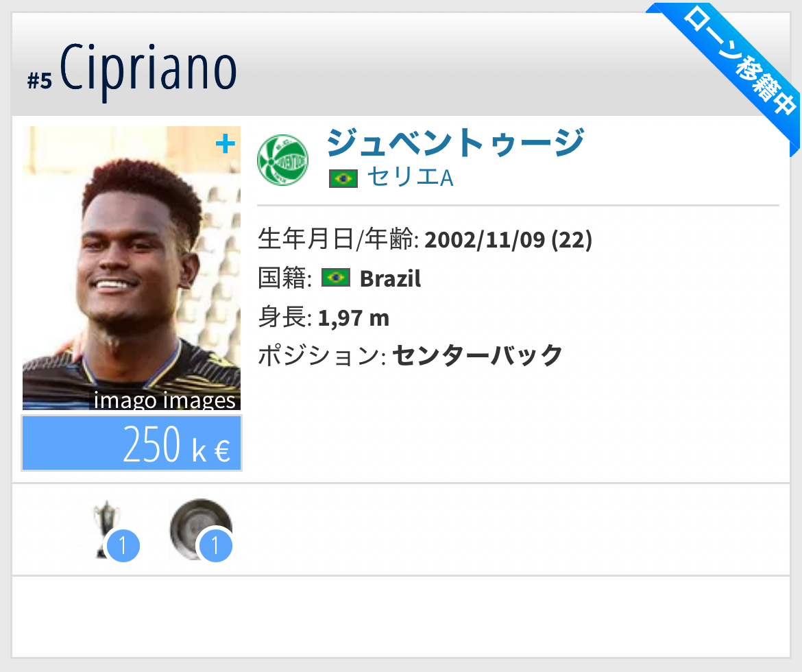Click the plate trophy count badge
The image size is (802, 672).
[x=215, y=546]
